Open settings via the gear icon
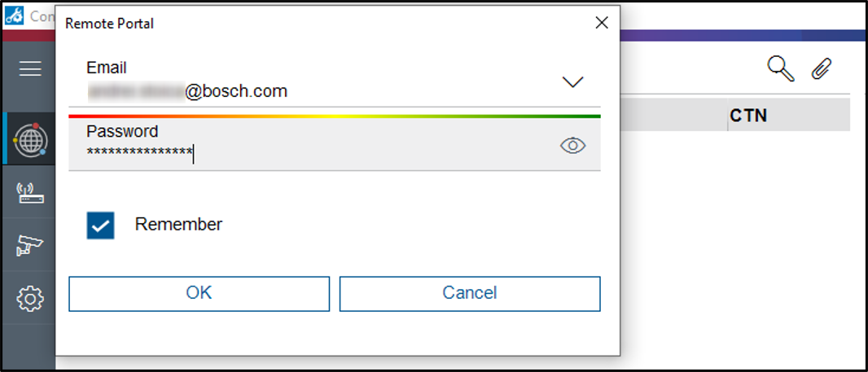Screen dimensions: 868x372 pyautogui.click(x=30, y=300)
